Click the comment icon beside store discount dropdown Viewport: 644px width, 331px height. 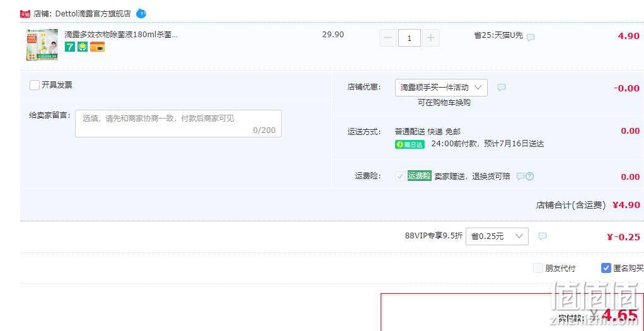(x=502, y=87)
